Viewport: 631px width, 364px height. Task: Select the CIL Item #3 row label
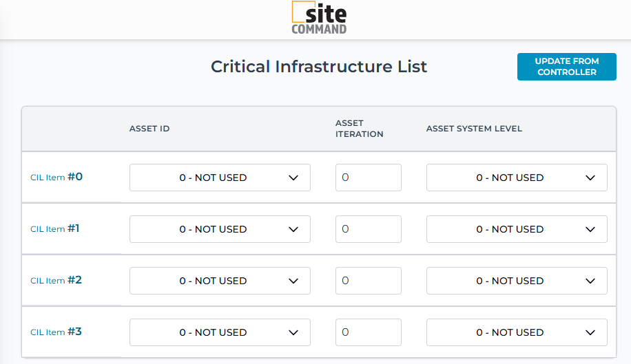click(56, 332)
